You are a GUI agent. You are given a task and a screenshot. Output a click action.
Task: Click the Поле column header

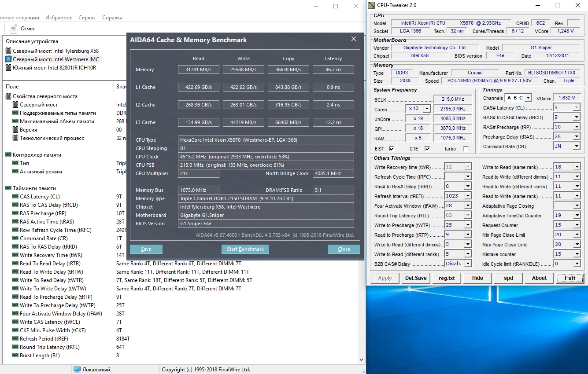point(58,87)
